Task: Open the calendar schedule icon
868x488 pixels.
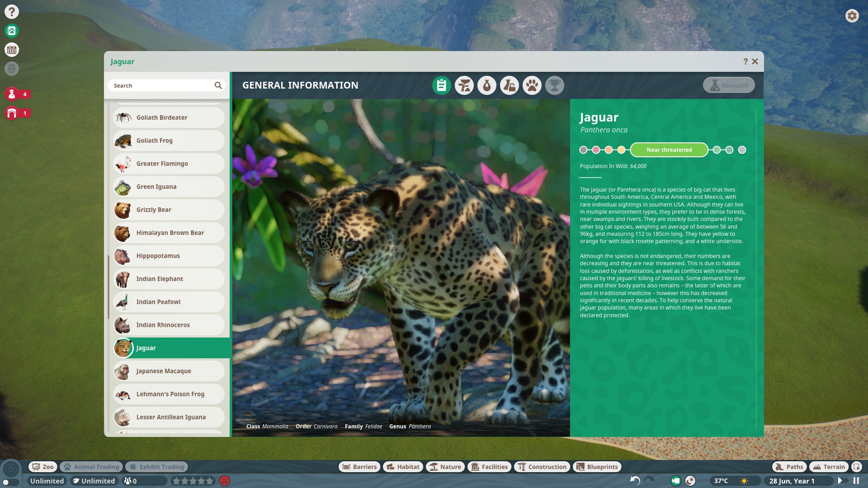Action: pyautogui.click(x=12, y=50)
